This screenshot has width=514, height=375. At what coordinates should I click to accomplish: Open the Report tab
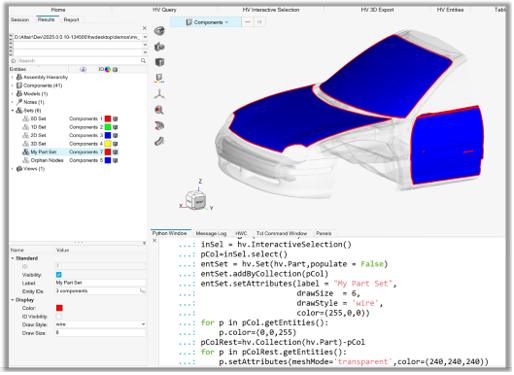pos(71,20)
